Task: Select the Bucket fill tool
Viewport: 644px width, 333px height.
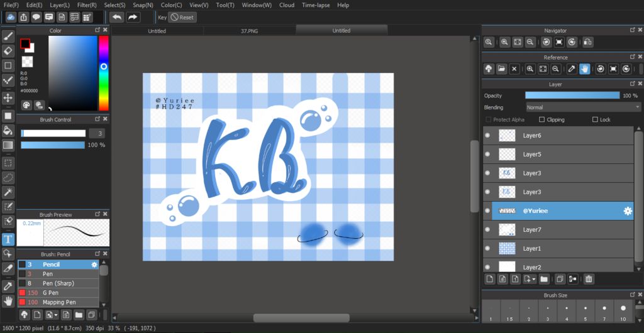Action: click(8, 131)
